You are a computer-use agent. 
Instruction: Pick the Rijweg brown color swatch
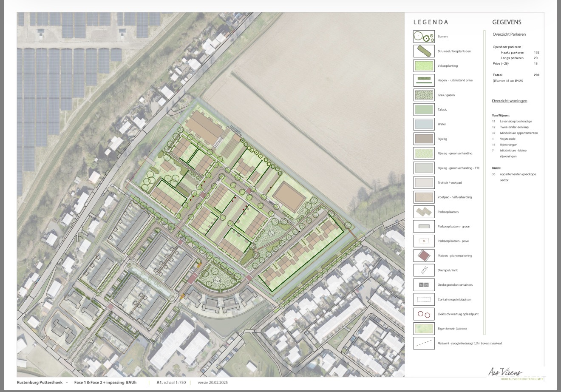[424, 139]
